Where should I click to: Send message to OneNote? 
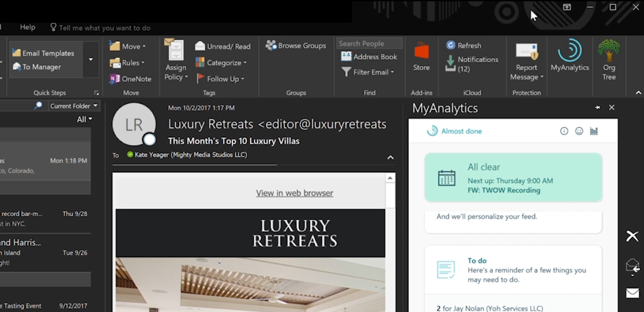131,79
